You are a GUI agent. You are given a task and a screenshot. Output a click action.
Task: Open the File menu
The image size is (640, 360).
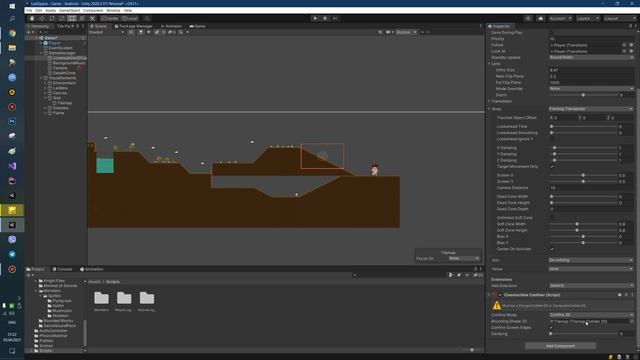29,11
